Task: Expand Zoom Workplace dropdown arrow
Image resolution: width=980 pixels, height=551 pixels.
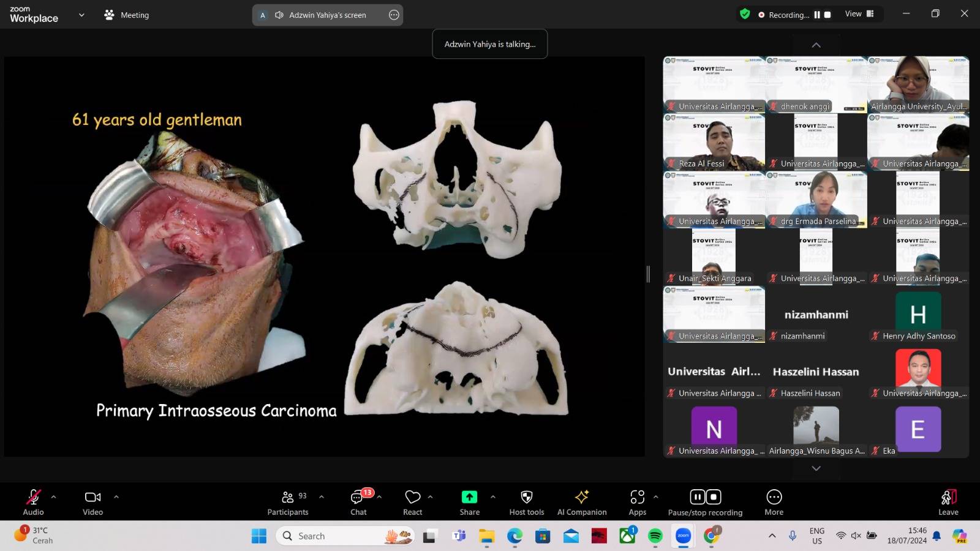Action: pos(81,15)
